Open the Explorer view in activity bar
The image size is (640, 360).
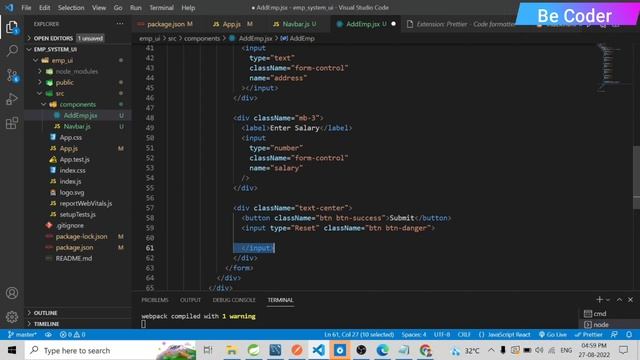(12, 27)
